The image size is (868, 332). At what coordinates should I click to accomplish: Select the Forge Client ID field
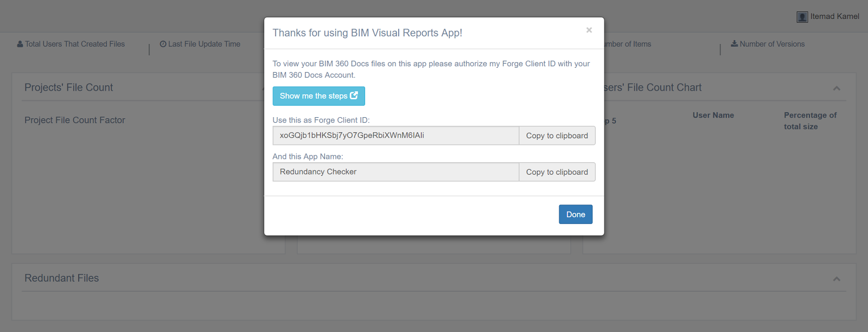click(x=396, y=136)
